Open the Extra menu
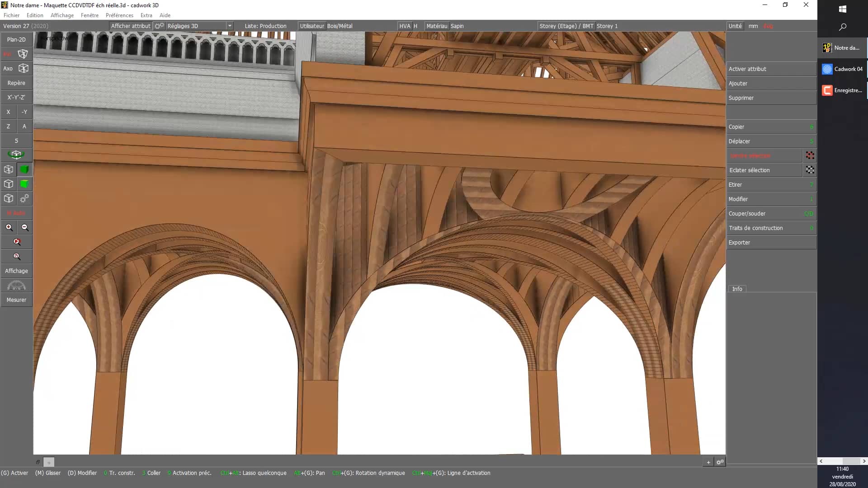The image size is (868, 488). coord(146,15)
